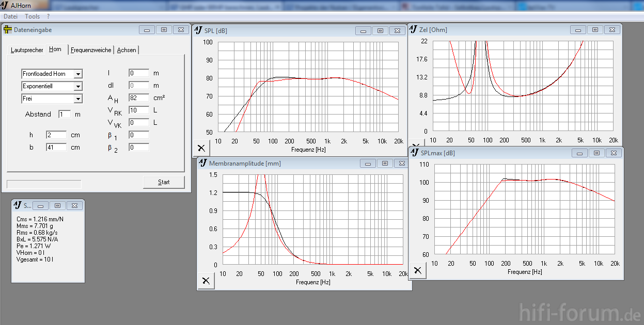Viewport: 644px width, 325px height.
Task: Minimize the SPLmax [dB] window
Action: [x=580, y=153]
